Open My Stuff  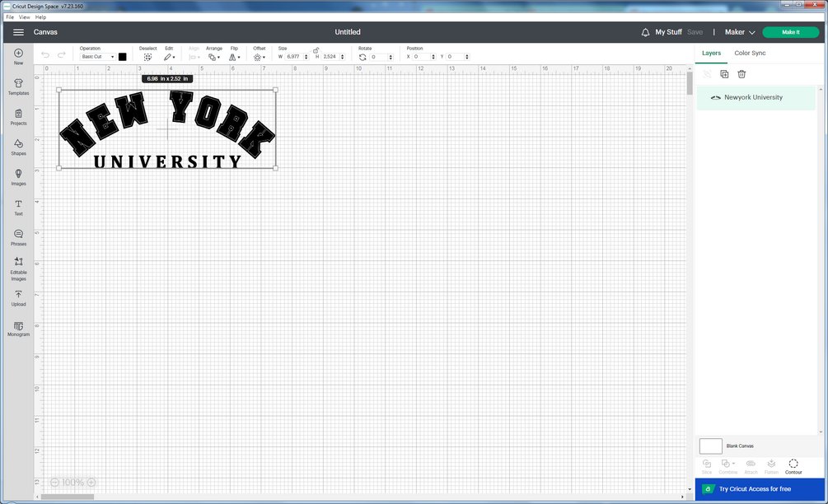(x=668, y=32)
